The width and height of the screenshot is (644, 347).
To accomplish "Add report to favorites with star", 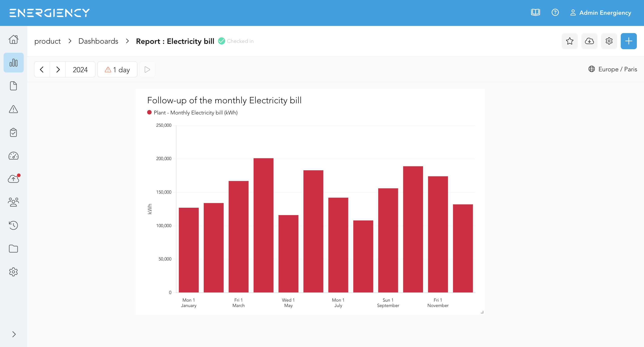I will (570, 41).
